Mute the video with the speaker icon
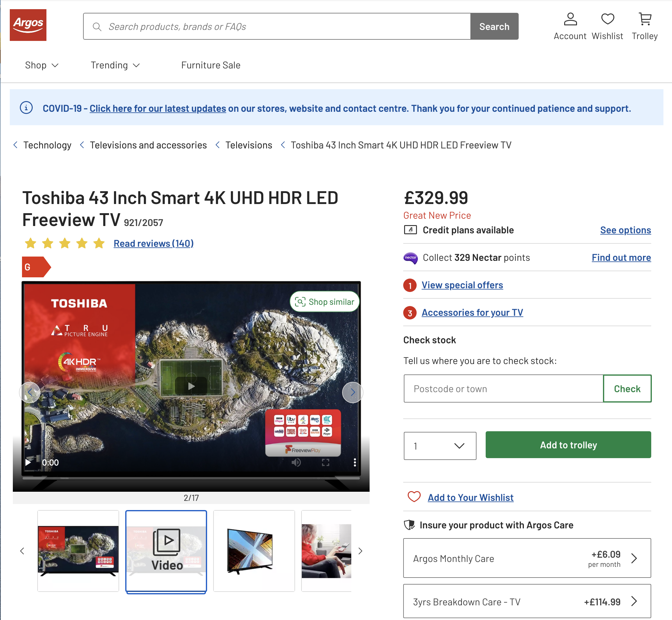The height and width of the screenshot is (620, 672). [296, 462]
